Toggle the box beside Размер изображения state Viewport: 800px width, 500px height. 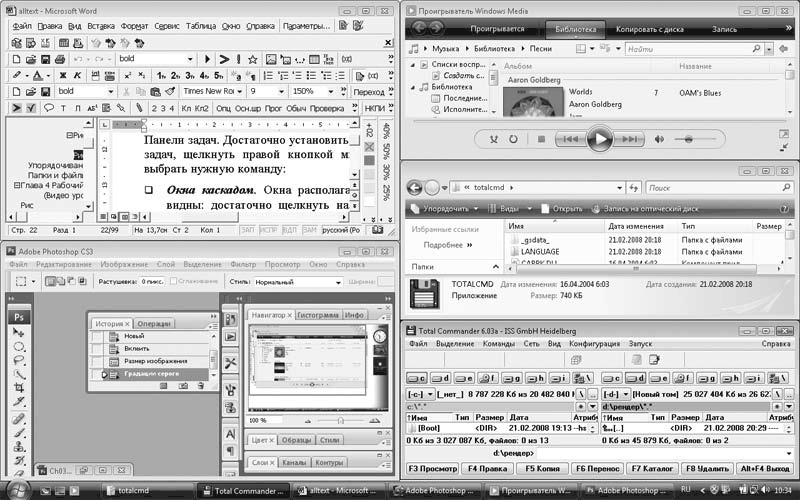click(98, 361)
